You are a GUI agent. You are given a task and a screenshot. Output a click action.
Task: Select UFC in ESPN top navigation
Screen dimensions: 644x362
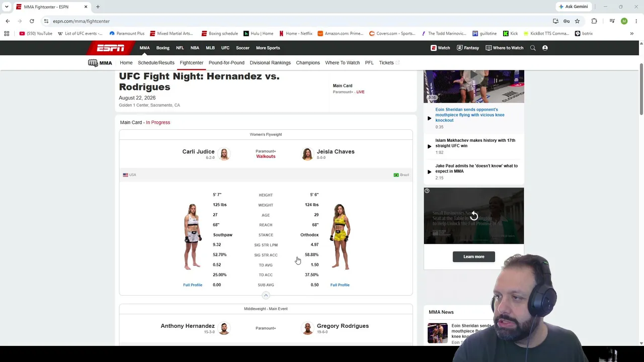coord(225,48)
